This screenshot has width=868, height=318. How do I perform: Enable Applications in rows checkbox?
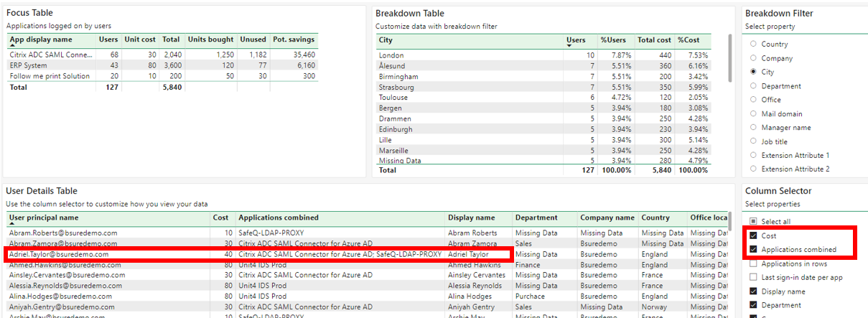(x=753, y=264)
